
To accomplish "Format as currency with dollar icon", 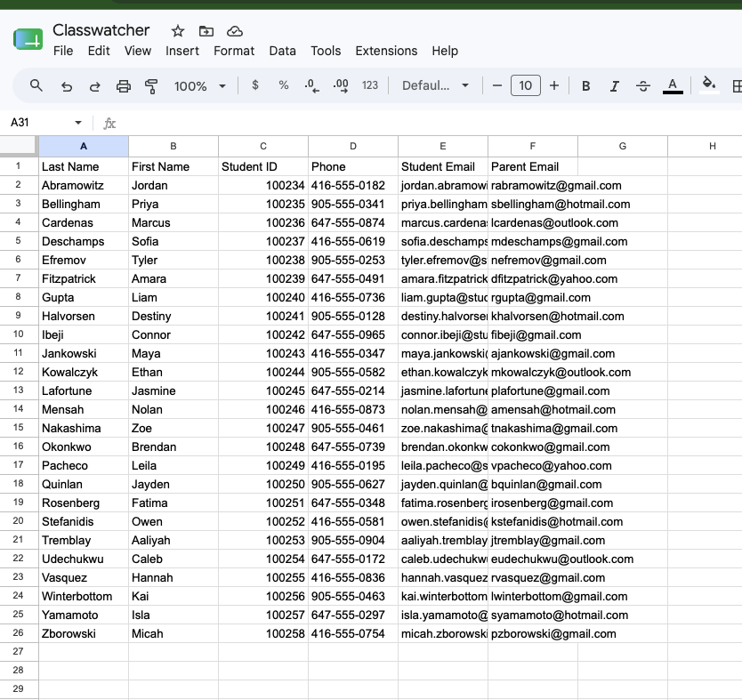I will [x=255, y=85].
